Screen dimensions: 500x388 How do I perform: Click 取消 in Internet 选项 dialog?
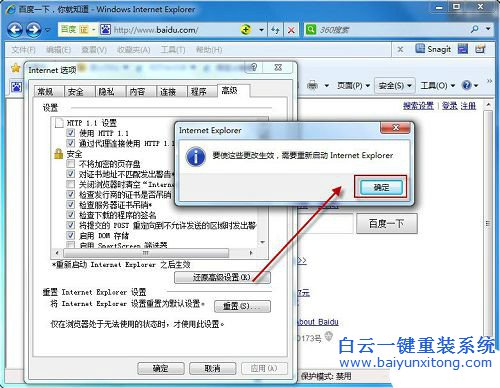coord(212,368)
